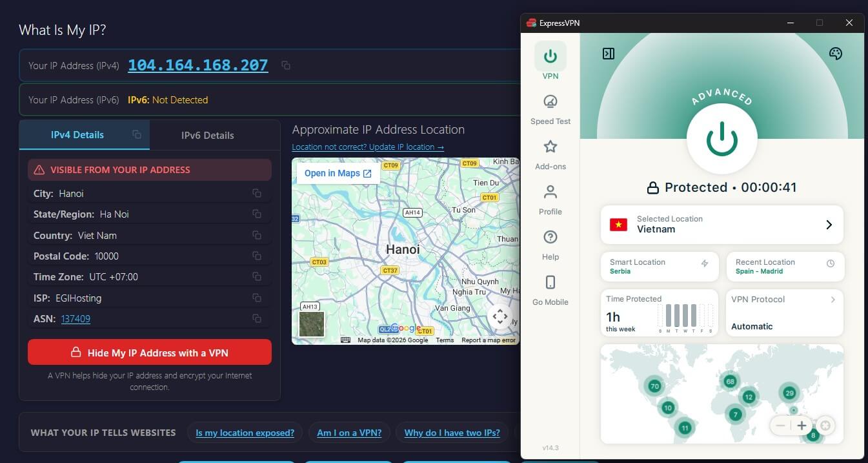Click the lock icon beside Protected

pos(653,188)
